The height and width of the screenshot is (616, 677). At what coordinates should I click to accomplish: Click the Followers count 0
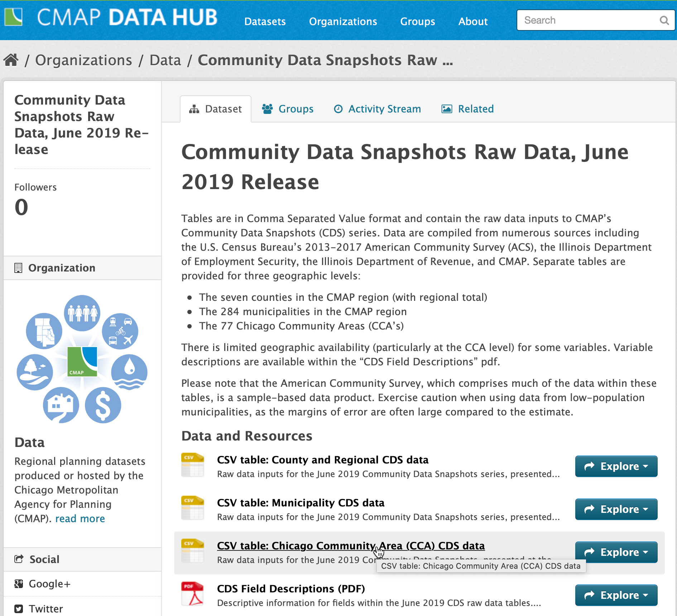21,207
